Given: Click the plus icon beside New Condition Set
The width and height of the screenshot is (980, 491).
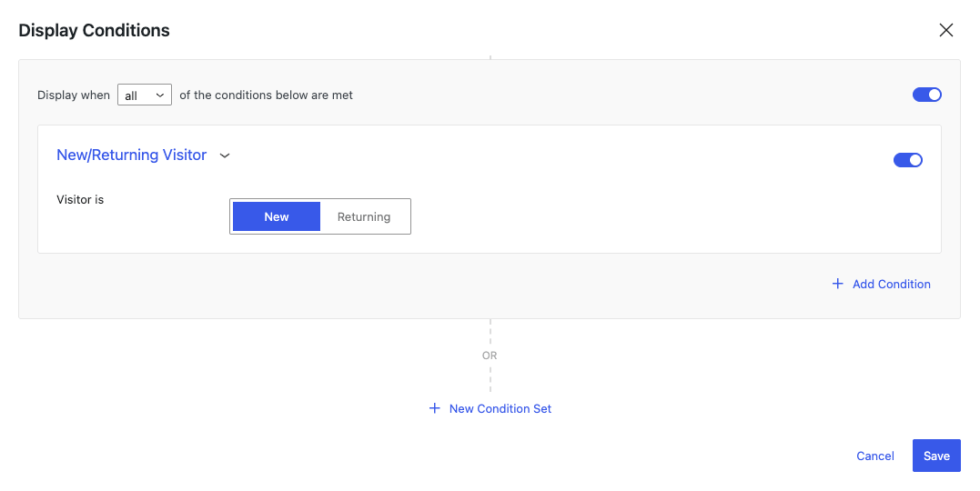Looking at the screenshot, I should pyautogui.click(x=434, y=408).
